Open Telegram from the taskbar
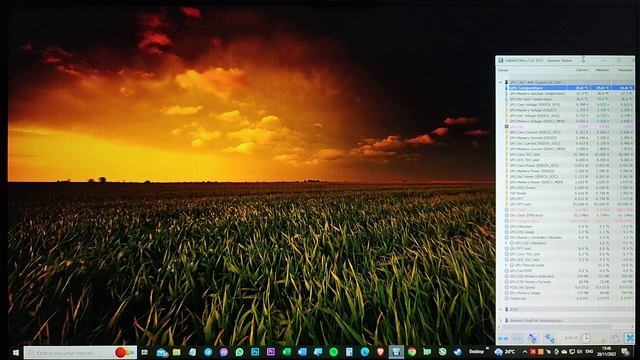Screen dimensions: 640x360 [208, 352]
